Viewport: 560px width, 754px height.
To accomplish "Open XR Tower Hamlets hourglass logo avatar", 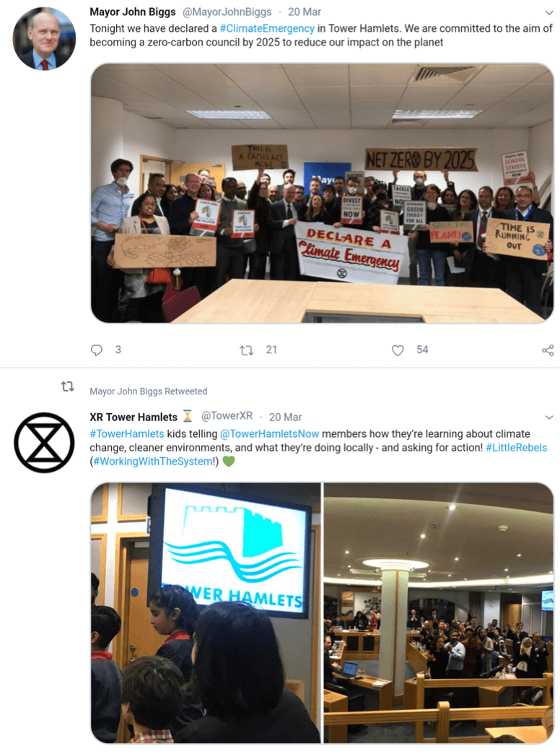I will click(x=44, y=443).
